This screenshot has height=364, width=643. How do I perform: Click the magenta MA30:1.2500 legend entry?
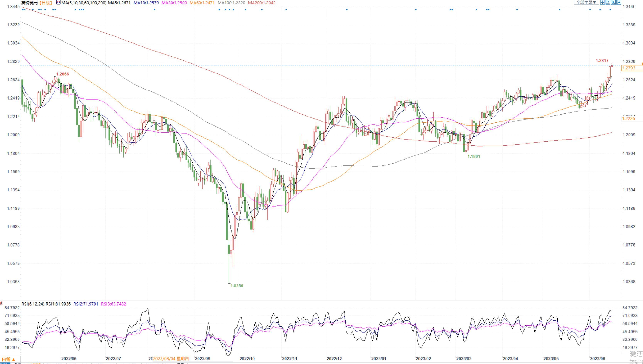(x=174, y=3)
